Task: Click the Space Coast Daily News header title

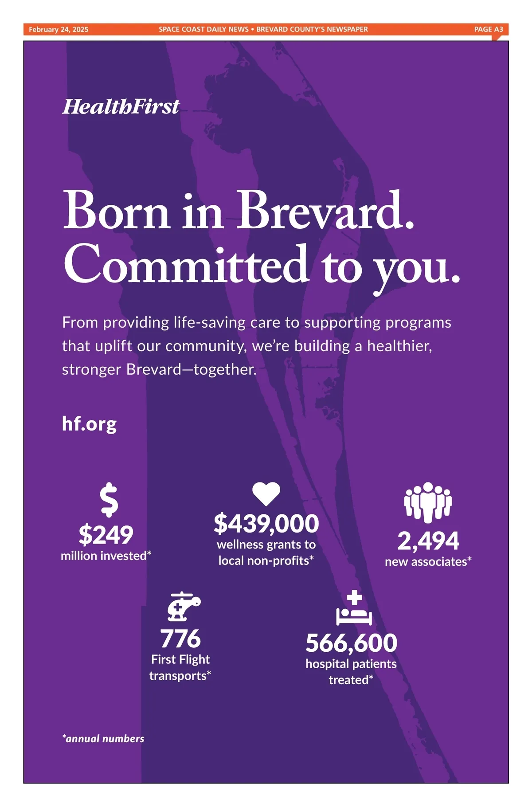Action: coord(263,29)
